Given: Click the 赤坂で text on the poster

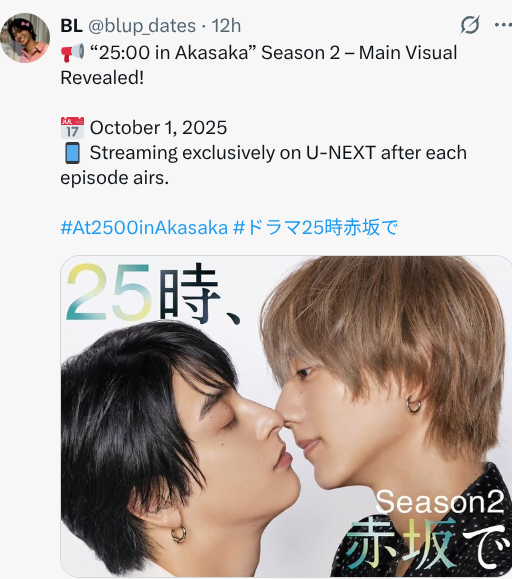Looking at the screenshot, I should (x=425, y=543).
